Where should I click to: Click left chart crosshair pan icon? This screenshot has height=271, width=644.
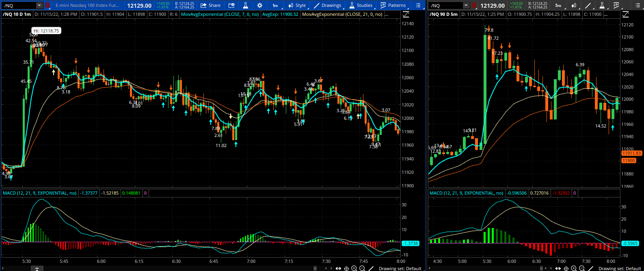tap(346, 269)
